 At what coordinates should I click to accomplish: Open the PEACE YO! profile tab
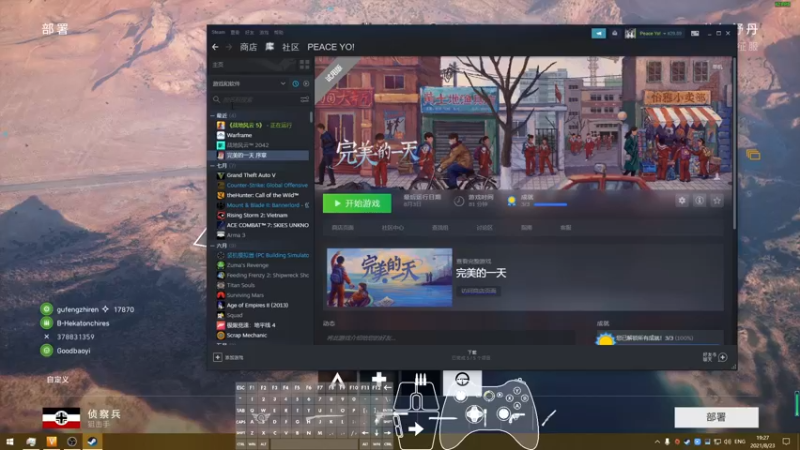tap(331, 47)
